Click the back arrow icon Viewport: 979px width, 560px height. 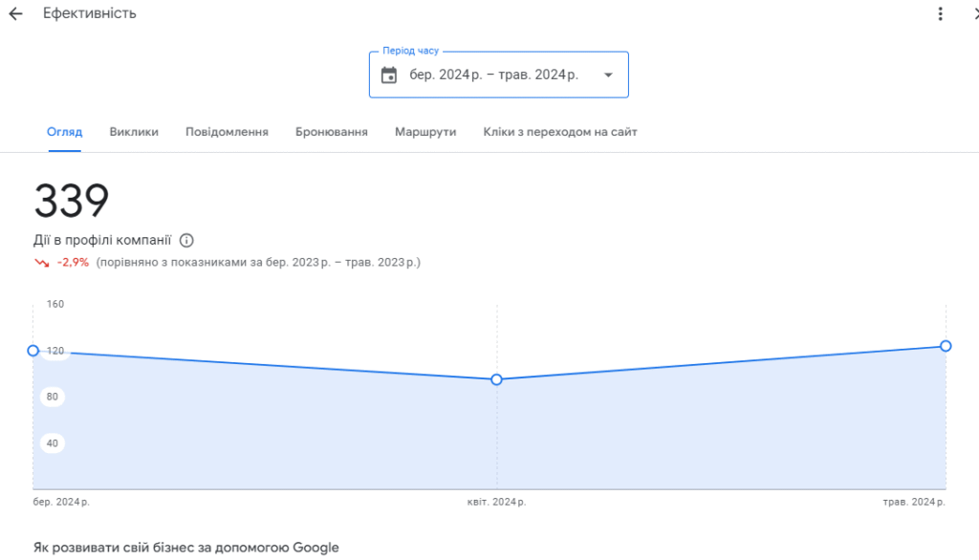(15, 13)
